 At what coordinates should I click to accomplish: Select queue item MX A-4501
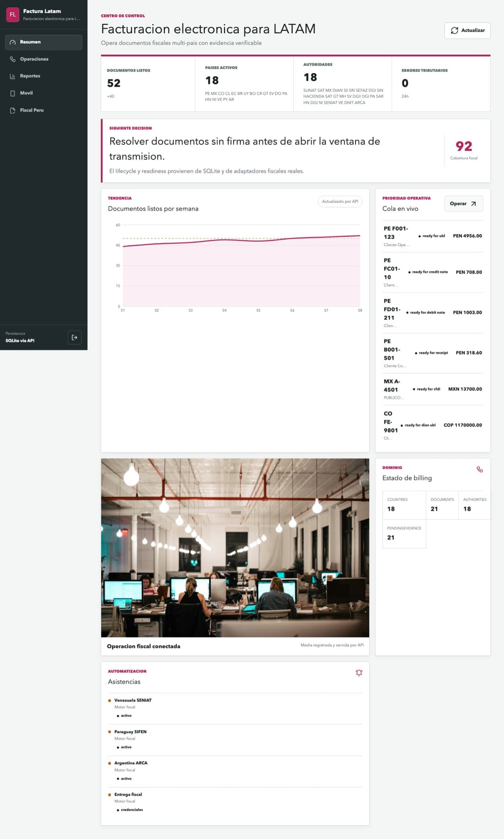433,389
